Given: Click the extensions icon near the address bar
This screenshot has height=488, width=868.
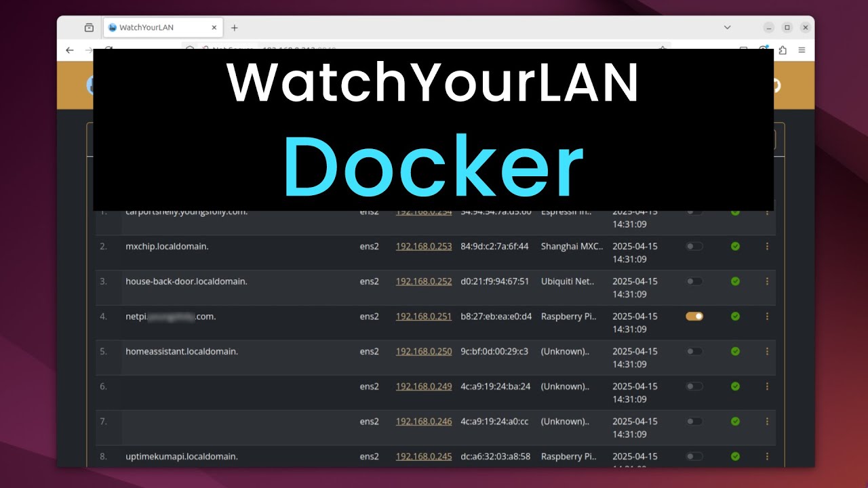Looking at the screenshot, I should (x=781, y=50).
